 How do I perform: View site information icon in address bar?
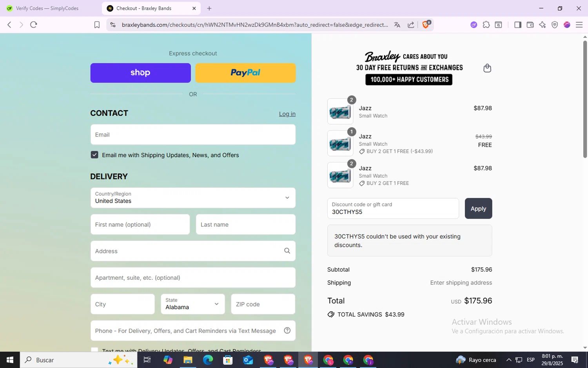coord(113,25)
